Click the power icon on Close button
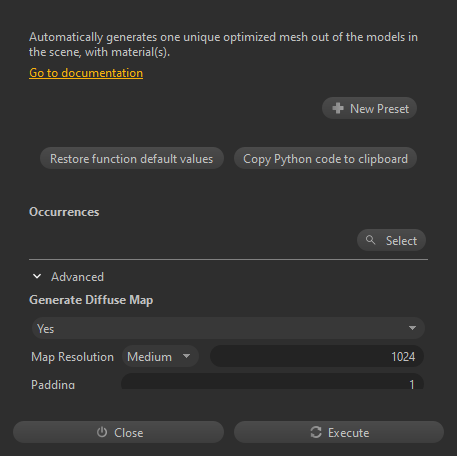This screenshot has width=457, height=456. (x=102, y=432)
